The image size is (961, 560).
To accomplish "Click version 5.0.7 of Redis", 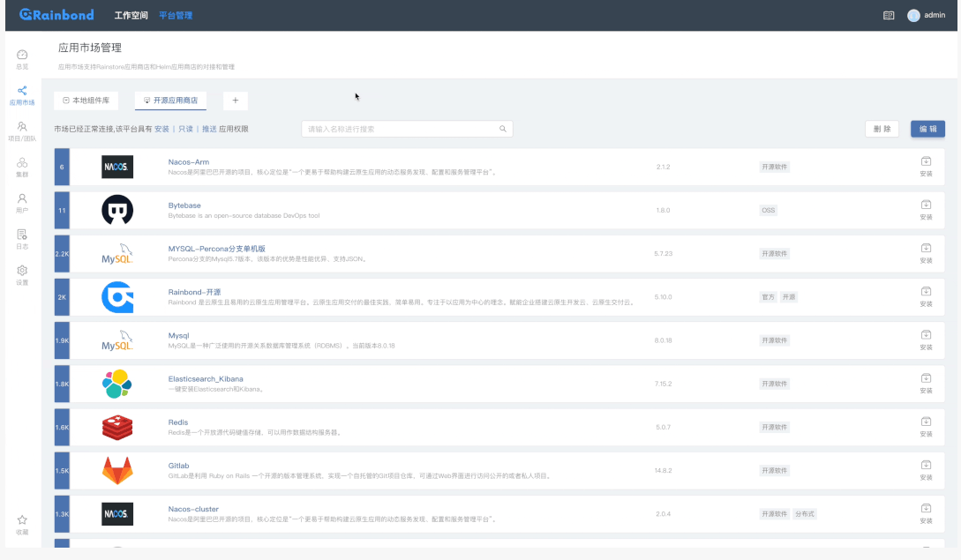I will [x=663, y=427].
